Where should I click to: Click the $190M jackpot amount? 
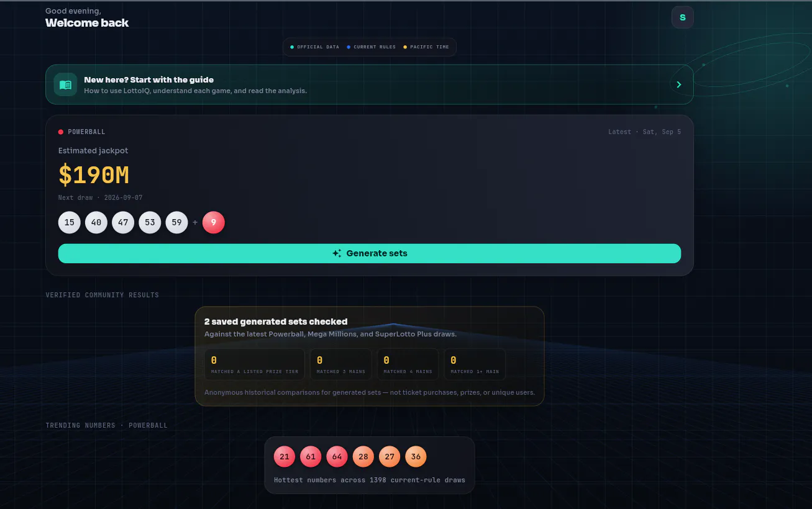94,175
